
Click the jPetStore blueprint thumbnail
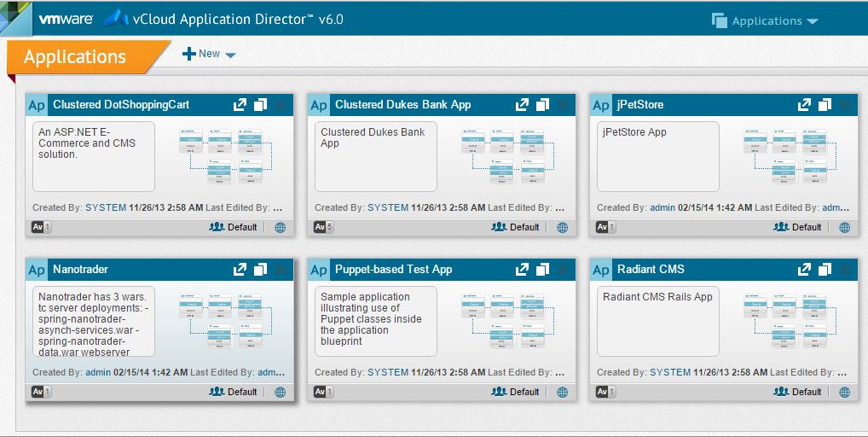790,156
